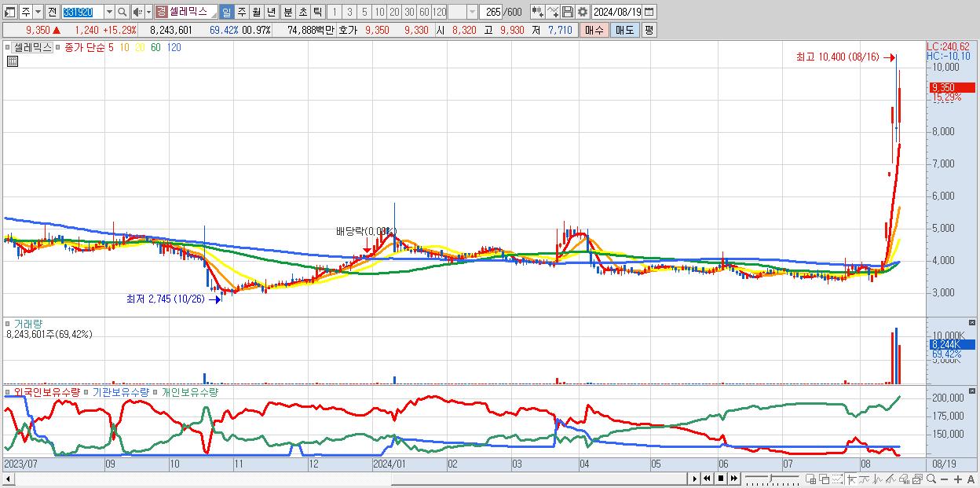The width and height of the screenshot is (980, 488).
Task: Open the settings gear icon
Action: pyautogui.click(x=582, y=12)
